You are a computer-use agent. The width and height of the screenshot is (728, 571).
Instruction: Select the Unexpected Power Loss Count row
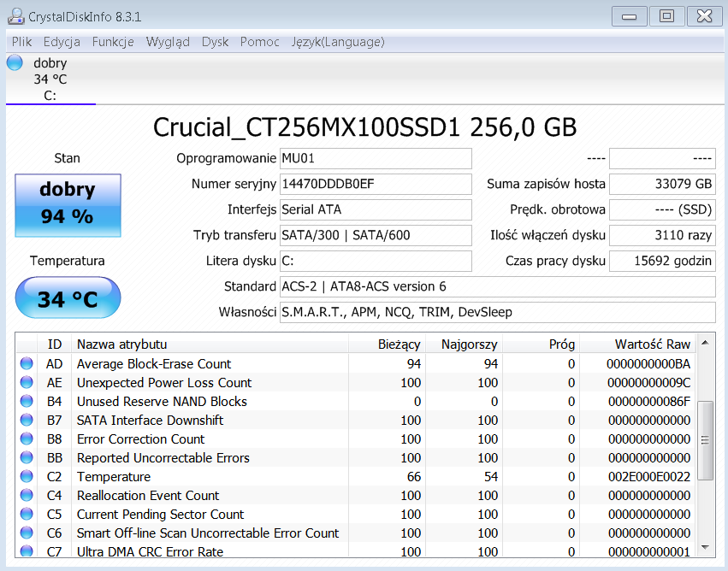(357, 383)
